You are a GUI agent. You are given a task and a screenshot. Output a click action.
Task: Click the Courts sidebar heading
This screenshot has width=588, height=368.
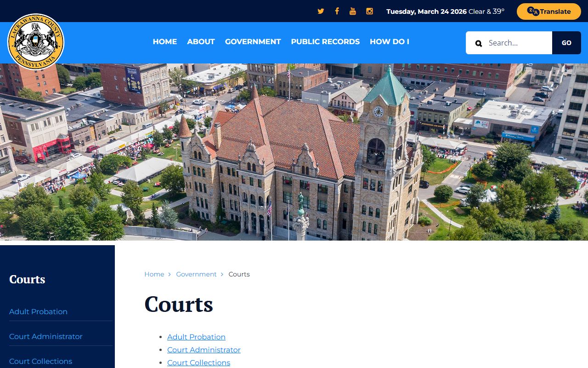[x=27, y=279]
